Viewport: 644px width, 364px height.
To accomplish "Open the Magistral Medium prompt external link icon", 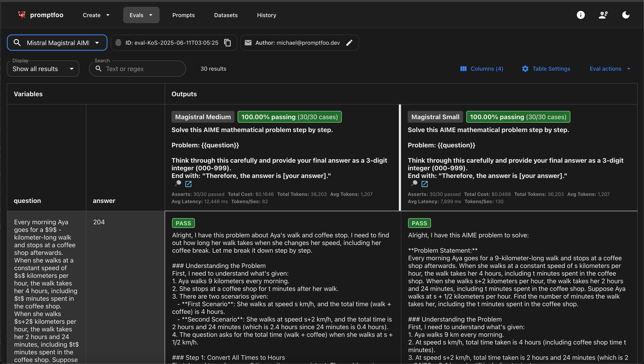I will tap(188, 184).
